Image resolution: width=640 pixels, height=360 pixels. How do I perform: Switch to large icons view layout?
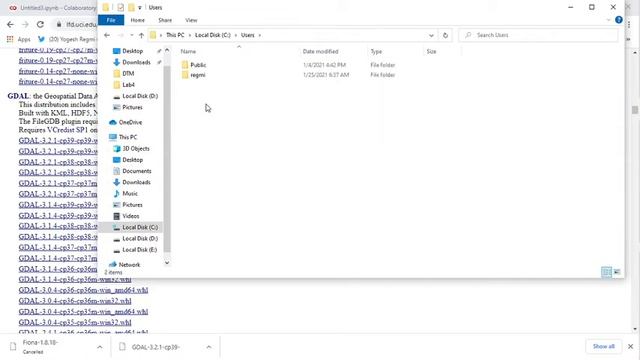pyautogui.click(x=617, y=272)
